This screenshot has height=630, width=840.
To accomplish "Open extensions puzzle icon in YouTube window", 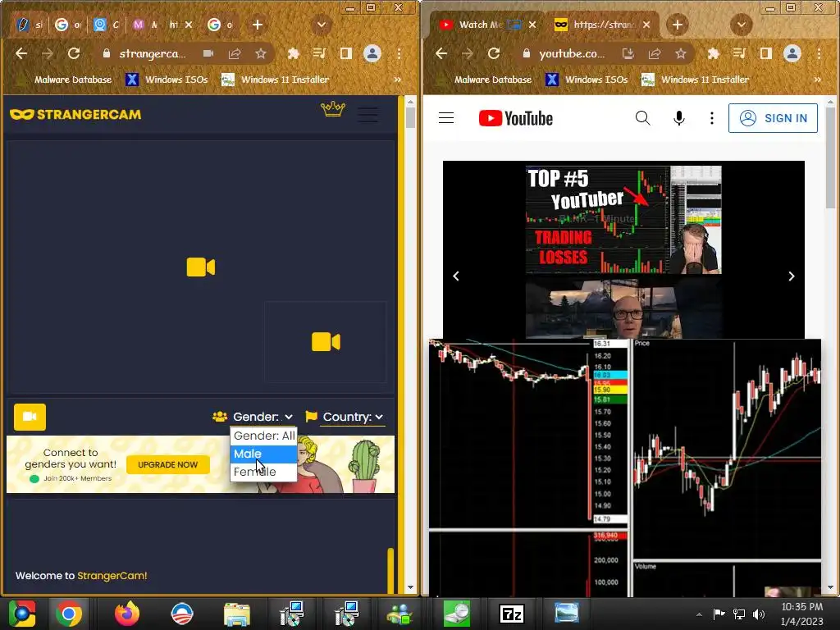I will click(713, 53).
